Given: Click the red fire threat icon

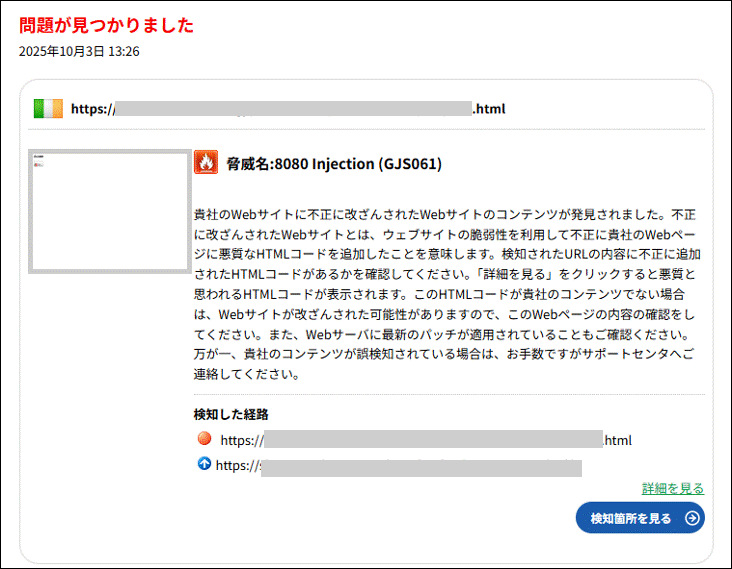Looking at the screenshot, I should point(205,163).
